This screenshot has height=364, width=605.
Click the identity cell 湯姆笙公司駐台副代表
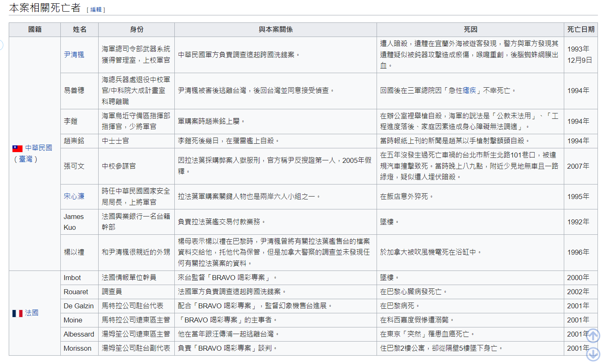(136, 348)
